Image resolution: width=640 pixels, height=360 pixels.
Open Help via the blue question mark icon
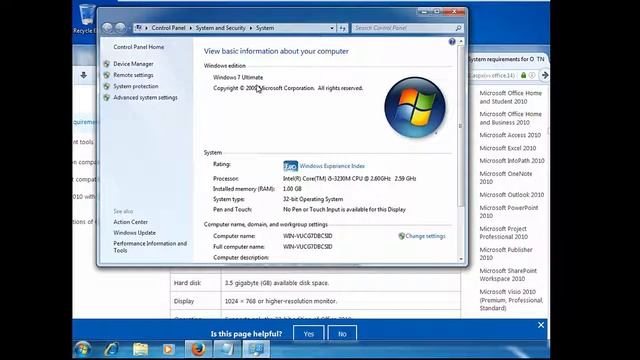click(x=452, y=42)
